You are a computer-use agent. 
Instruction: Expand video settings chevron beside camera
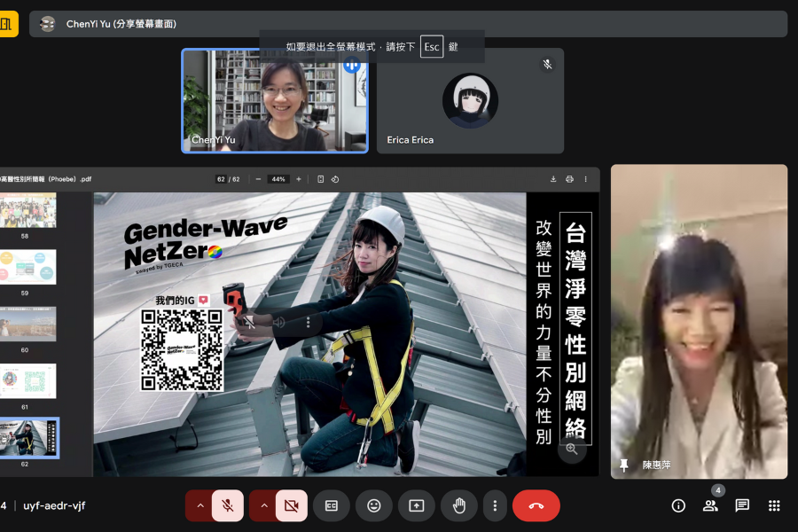tap(264, 505)
